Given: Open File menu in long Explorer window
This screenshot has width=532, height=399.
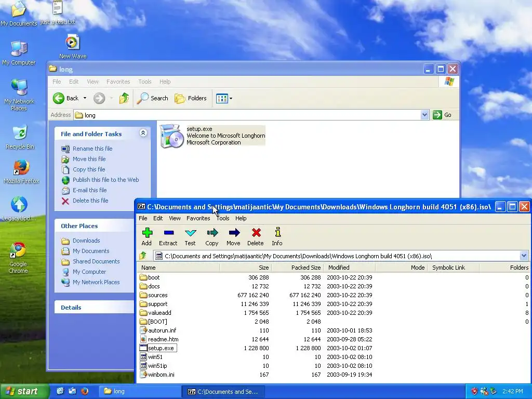Looking at the screenshot, I should click(57, 82).
